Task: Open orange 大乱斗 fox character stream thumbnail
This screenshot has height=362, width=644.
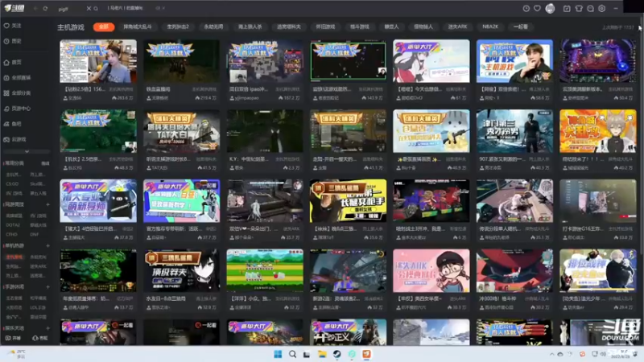Action: click(x=597, y=131)
